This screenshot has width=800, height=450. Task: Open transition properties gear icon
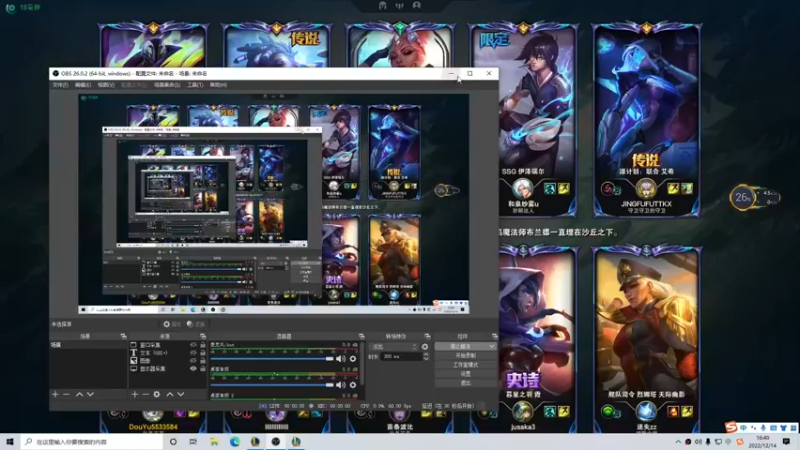pyautogui.click(x=424, y=346)
